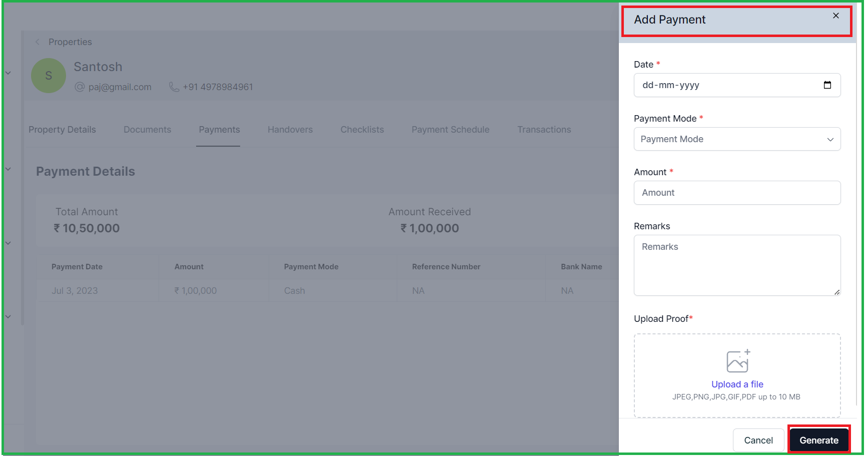Open the Property Details tab
This screenshot has height=456, width=868.
click(62, 130)
